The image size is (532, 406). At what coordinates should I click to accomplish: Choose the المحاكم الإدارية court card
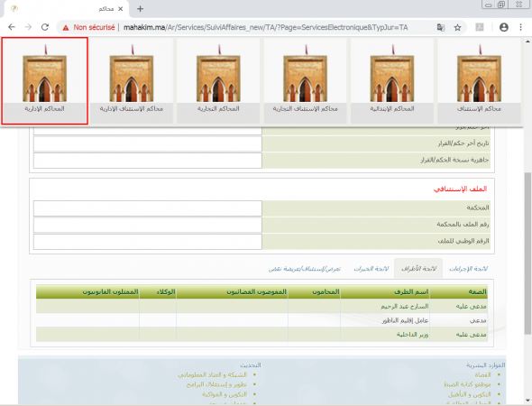45,81
